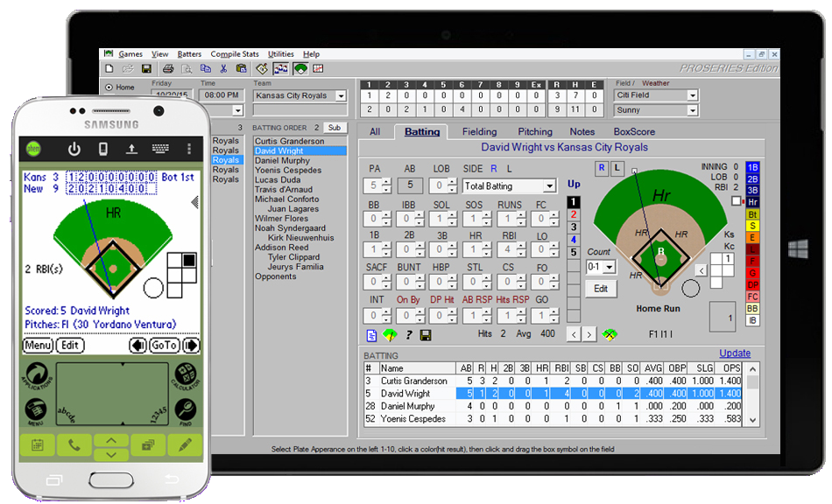Click the blue document icon below INT

(371, 335)
